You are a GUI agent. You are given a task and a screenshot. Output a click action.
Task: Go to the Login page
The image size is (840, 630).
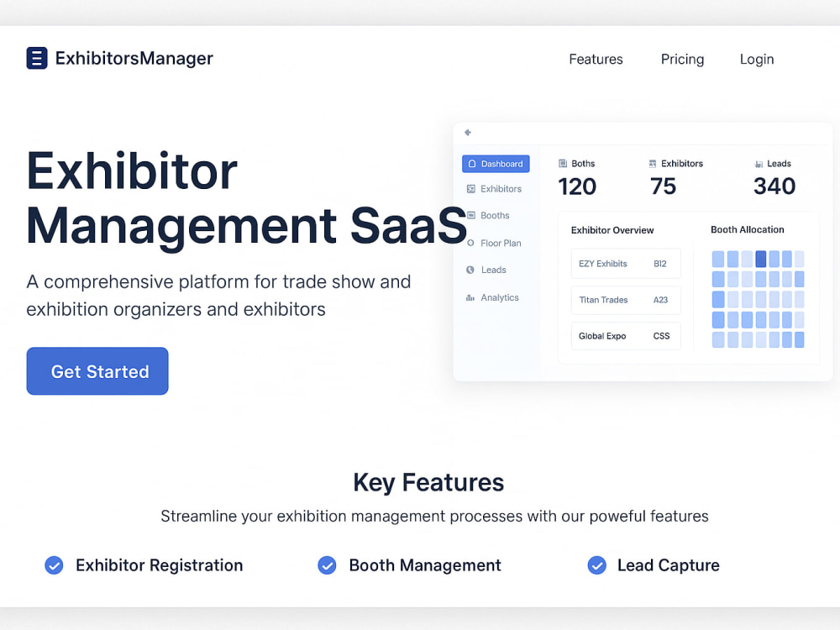pos(757,60)
